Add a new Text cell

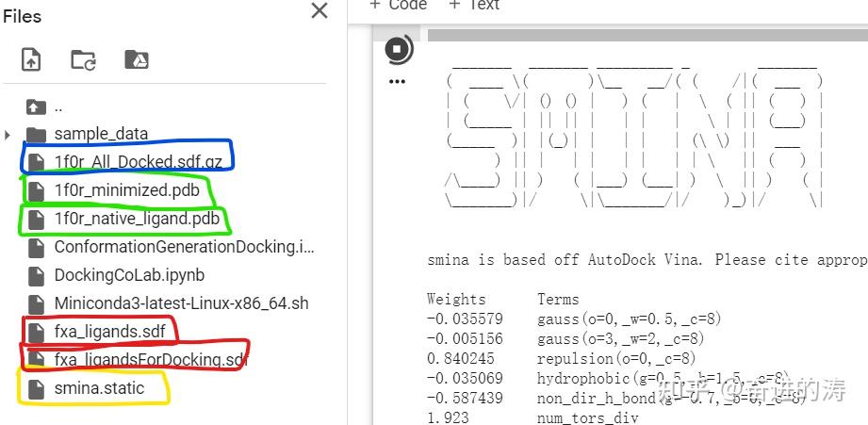(474, 5)
